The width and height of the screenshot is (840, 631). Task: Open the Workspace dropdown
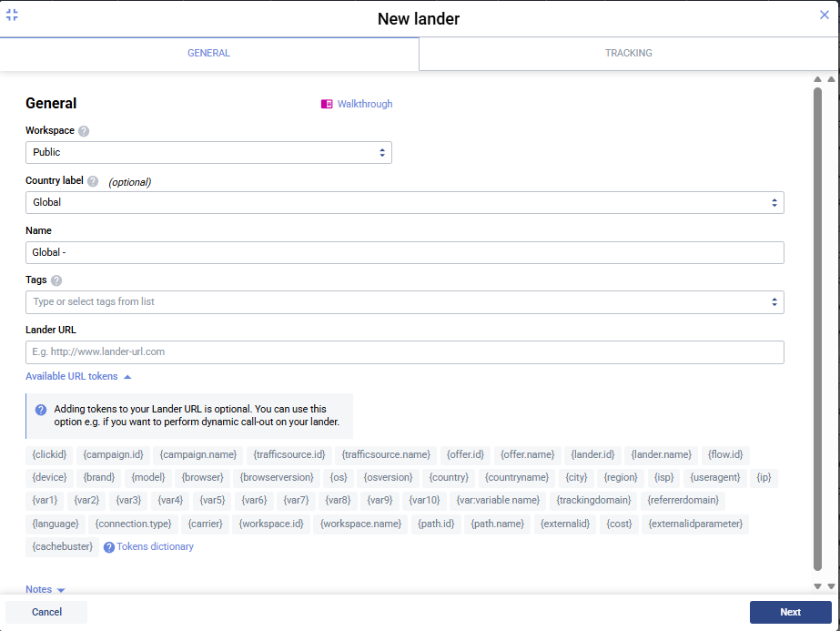208,152
